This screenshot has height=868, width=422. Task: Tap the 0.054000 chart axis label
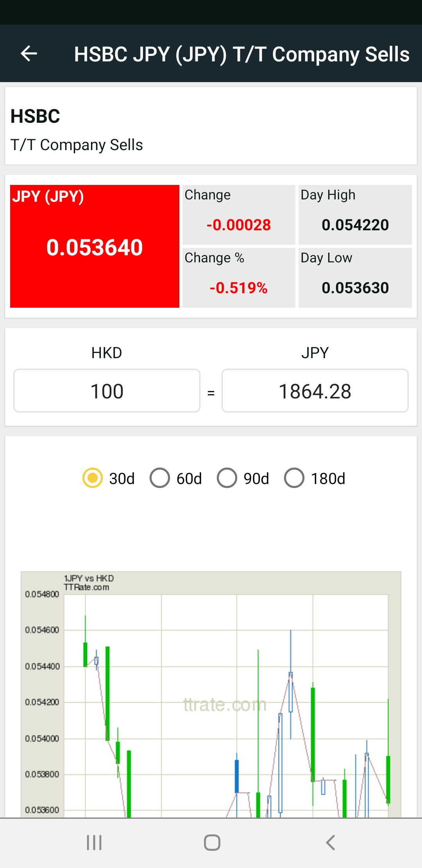point(42,739)
